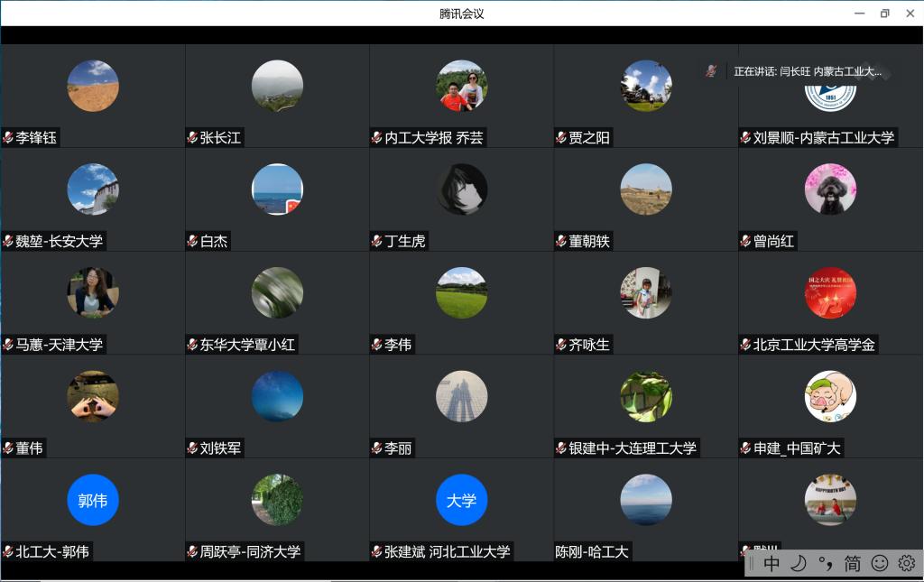Click the muted microphone icon beside 李锋钰
Screen dimensions: 924x582
(x=8, y=138)
